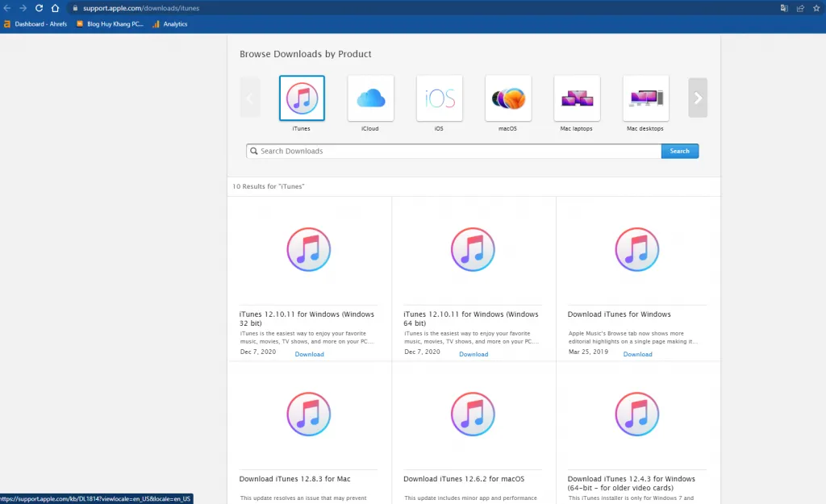Viewport: 826px width, 504px height.
Task: Open the macOS product category
Action: [508, 98]
